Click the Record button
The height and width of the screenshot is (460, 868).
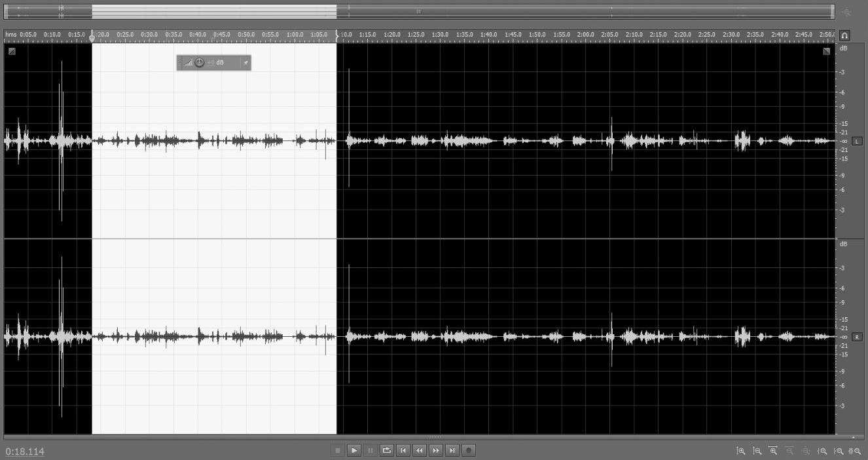(469, 450)
